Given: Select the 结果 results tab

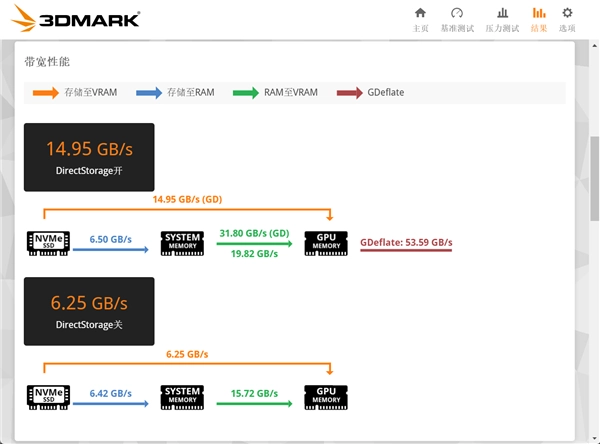Looking at the screenshot, I should click(539, 19).
